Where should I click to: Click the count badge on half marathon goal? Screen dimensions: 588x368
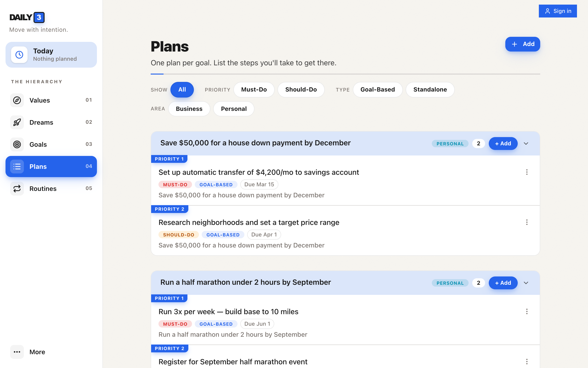(478, 283)
